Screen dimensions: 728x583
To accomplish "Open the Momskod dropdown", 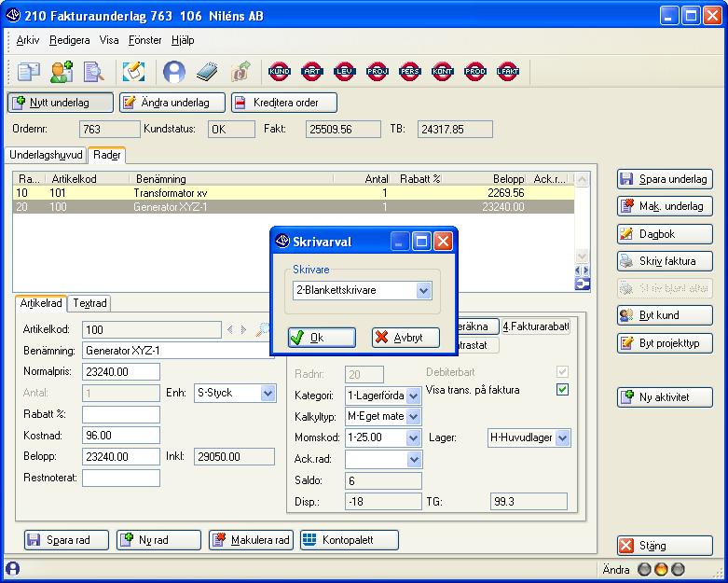I will tap(413, 437).
